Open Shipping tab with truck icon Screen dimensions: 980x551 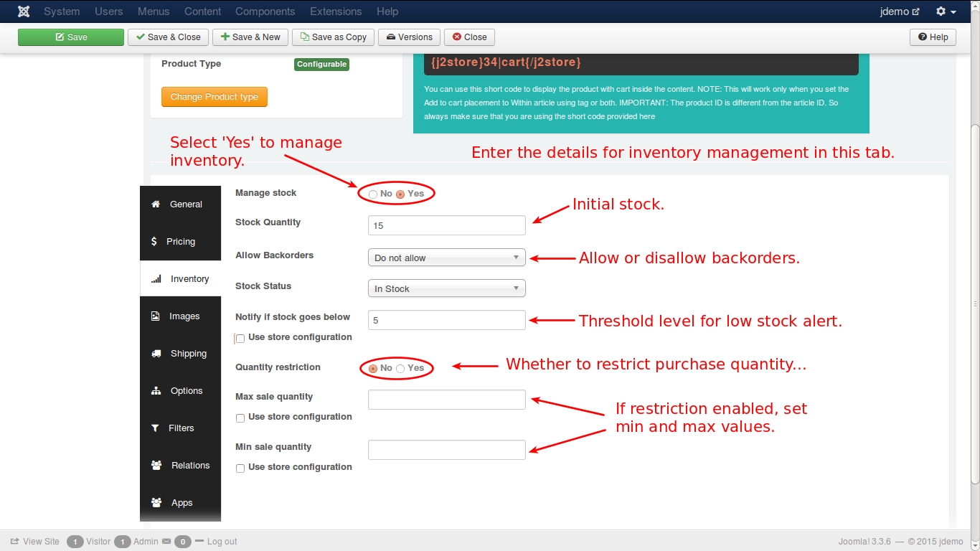[181, 354]
